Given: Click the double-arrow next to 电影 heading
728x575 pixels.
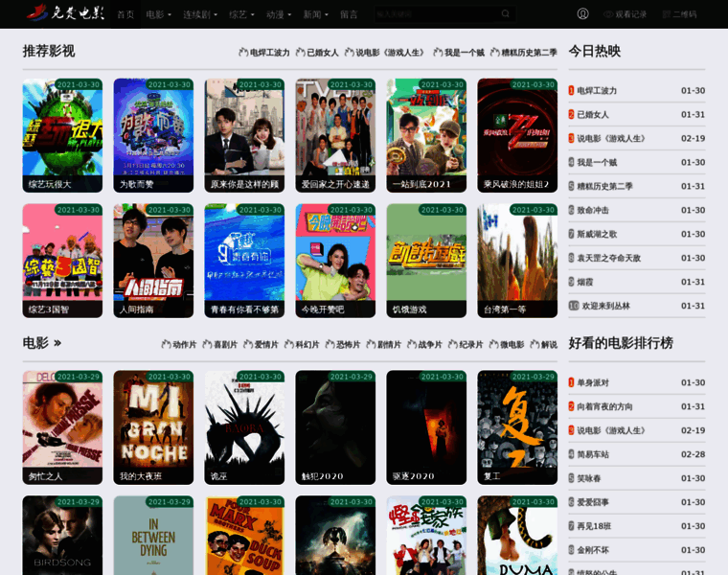Looking at the screenshot, I should point(57,343).
